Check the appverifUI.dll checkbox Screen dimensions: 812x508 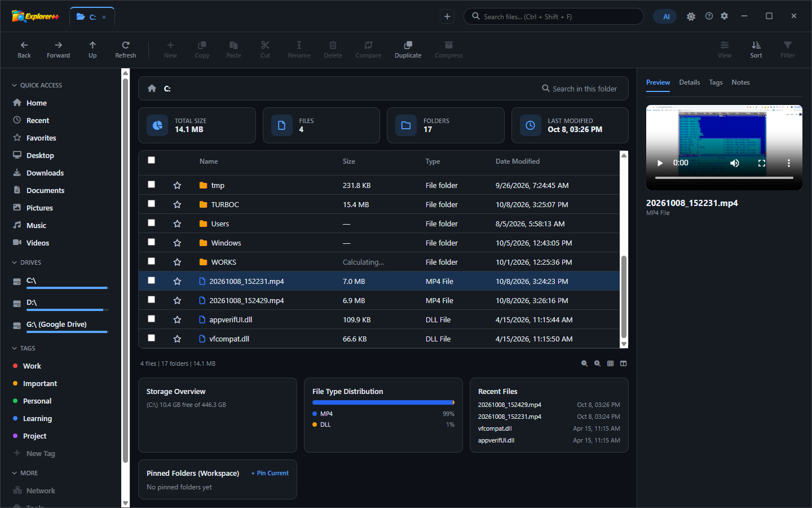(151, 319)
